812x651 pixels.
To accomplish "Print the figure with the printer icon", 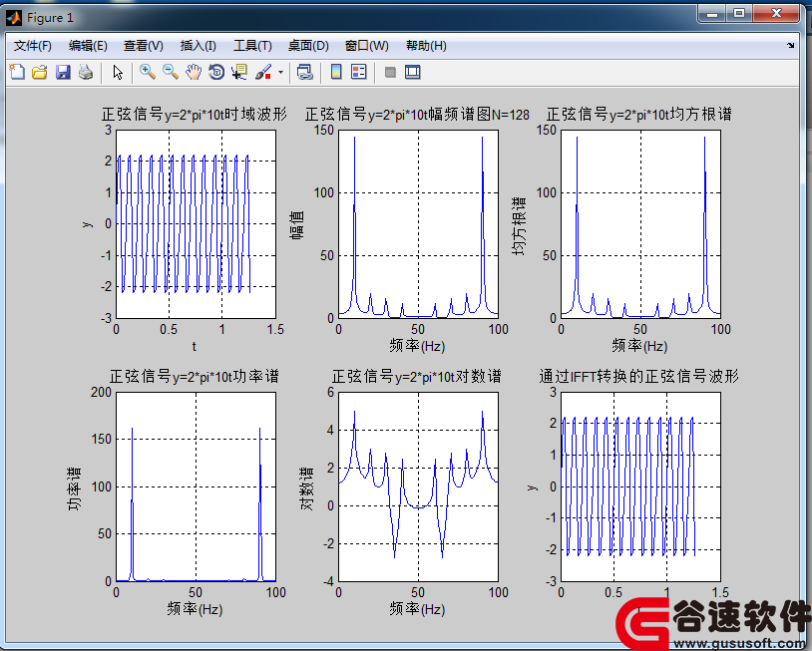I will point(86,72).
